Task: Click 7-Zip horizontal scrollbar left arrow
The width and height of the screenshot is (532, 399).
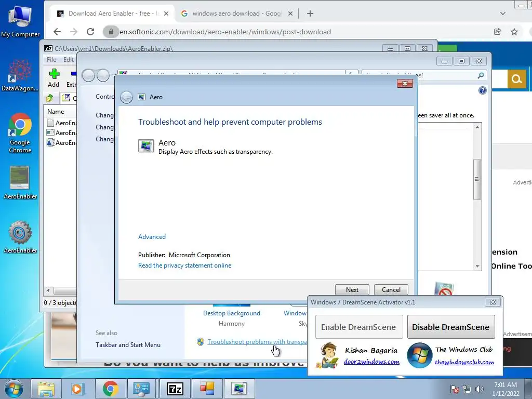Action: tap(48, 290)
